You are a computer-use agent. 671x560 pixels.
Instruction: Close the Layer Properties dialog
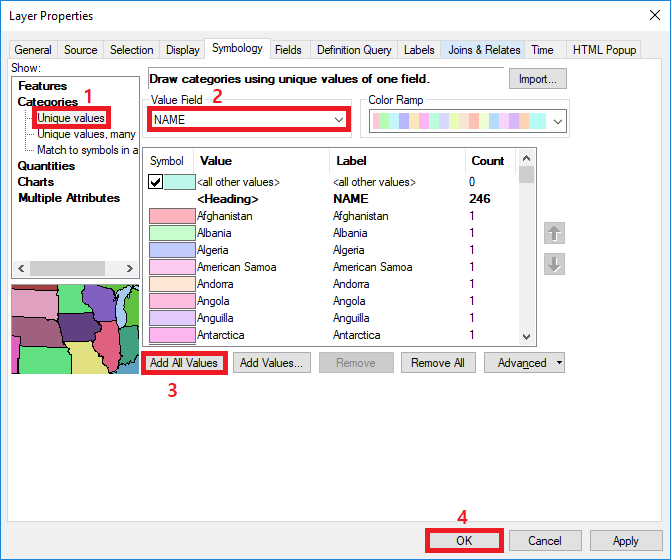649,16
